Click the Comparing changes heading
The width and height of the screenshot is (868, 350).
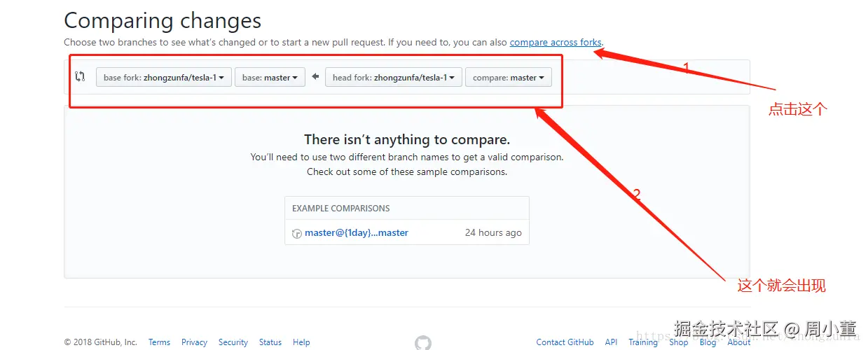coord(163,20)
